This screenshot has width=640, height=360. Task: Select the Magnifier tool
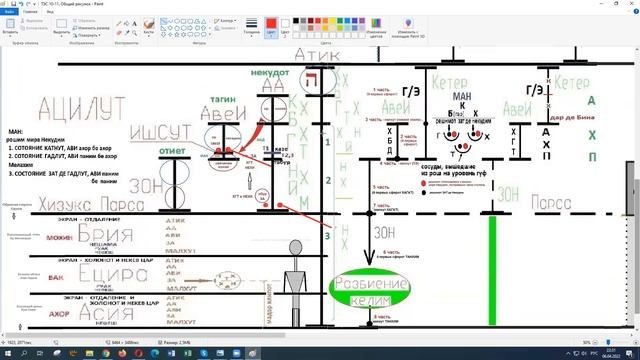coord(134,33)
